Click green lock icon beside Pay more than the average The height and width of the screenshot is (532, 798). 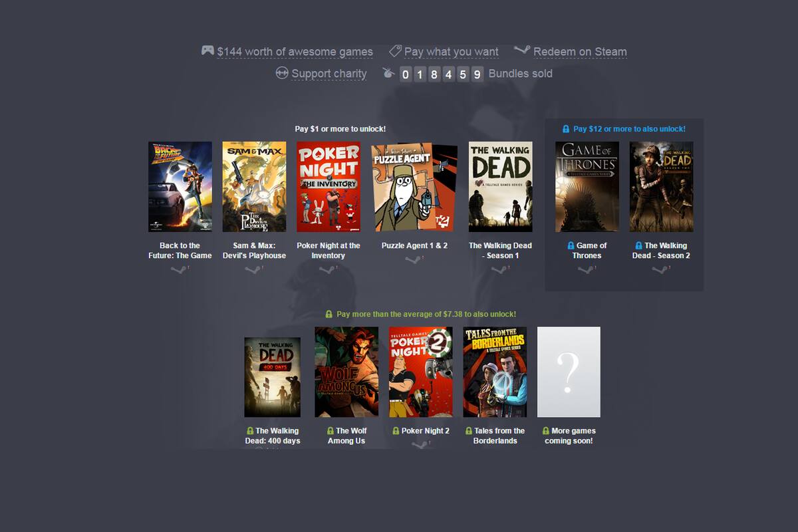pos(329,314)
